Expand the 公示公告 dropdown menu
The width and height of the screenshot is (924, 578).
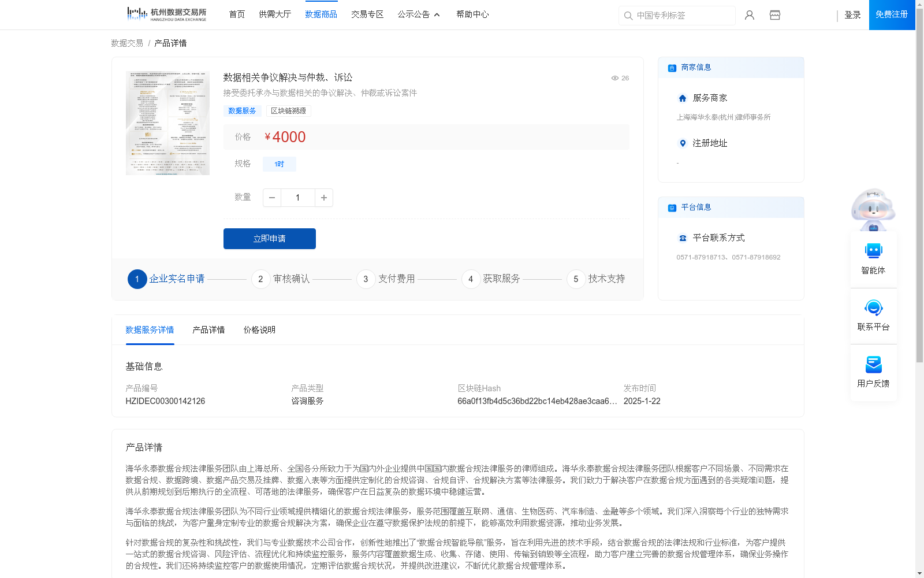[x=419, y=14]
